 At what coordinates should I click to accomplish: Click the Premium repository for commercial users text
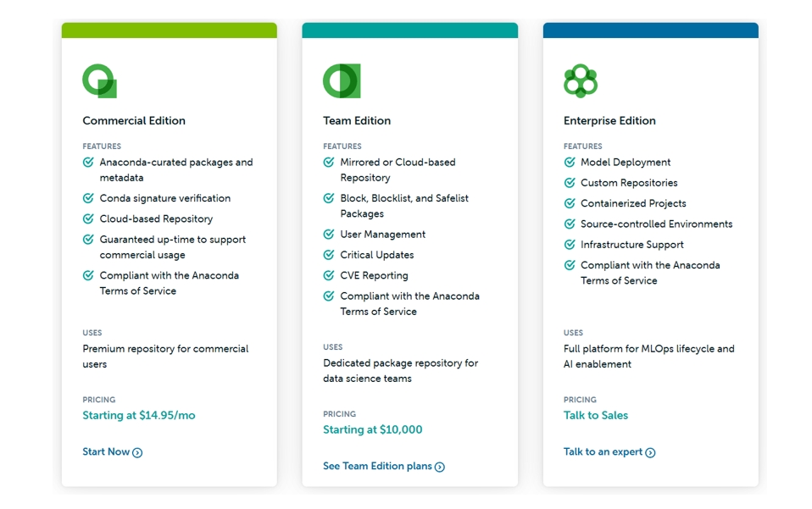pos(166,357)
